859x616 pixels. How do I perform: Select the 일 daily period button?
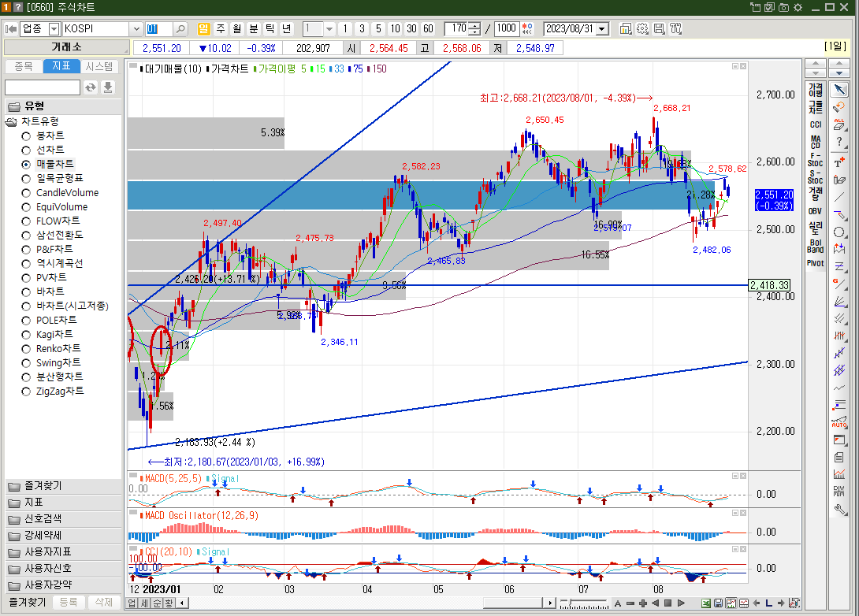204,28
